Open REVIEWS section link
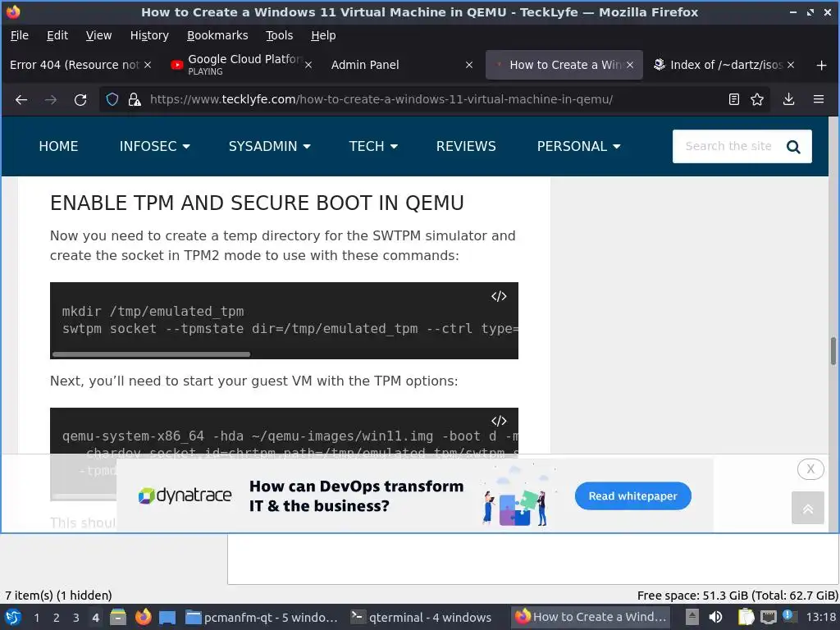Viewport: 840px width, 630px height. pyautogui.click(x=466, y=146)
